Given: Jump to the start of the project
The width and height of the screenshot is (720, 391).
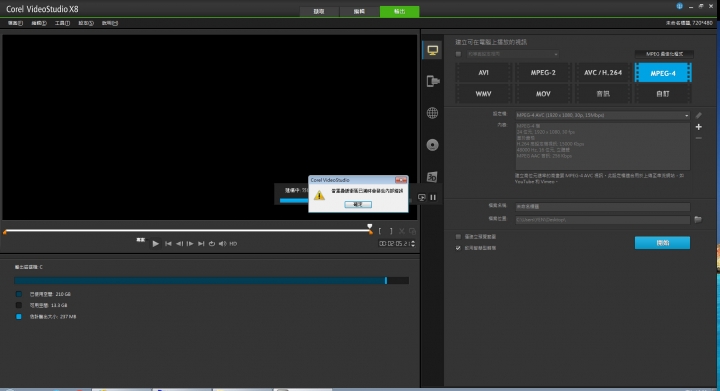Looking at the screenshot, I should coord(168,244).
